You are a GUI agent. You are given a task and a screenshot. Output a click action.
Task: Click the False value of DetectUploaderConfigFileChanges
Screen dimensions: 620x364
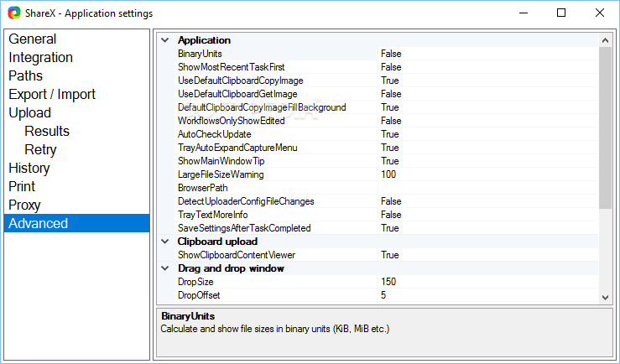[391, 201]
